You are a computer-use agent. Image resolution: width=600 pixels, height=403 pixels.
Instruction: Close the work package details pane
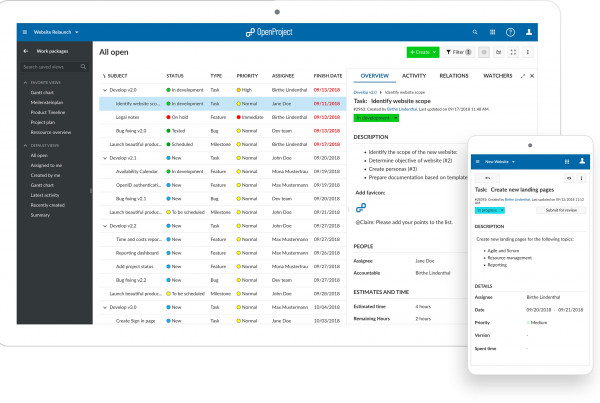(x=532, y=76)
